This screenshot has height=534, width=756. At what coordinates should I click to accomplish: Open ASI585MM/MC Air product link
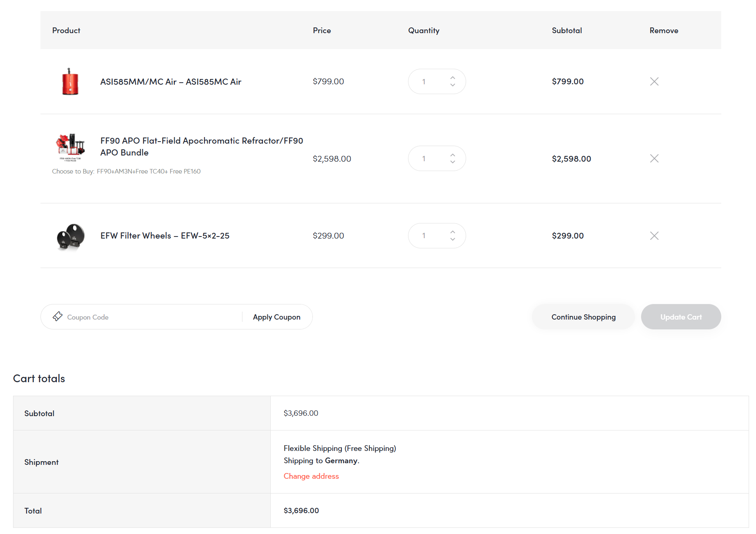[x=171, y=82]
